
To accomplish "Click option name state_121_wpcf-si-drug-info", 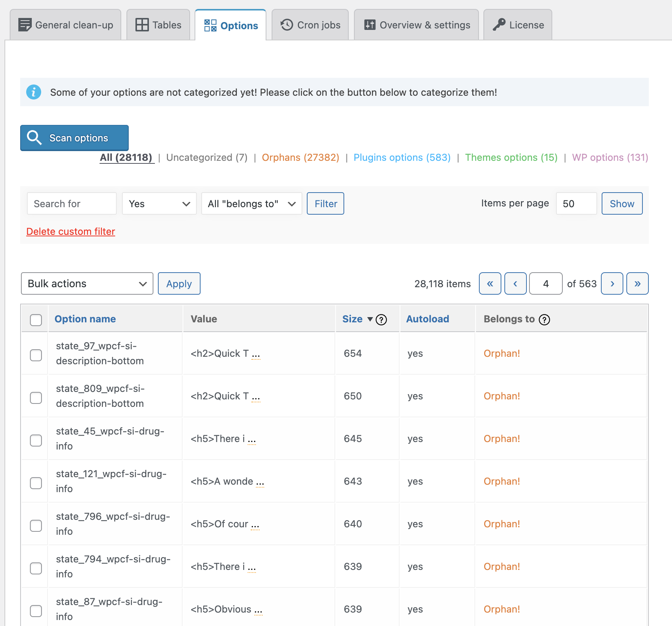I will coord(111,481).
